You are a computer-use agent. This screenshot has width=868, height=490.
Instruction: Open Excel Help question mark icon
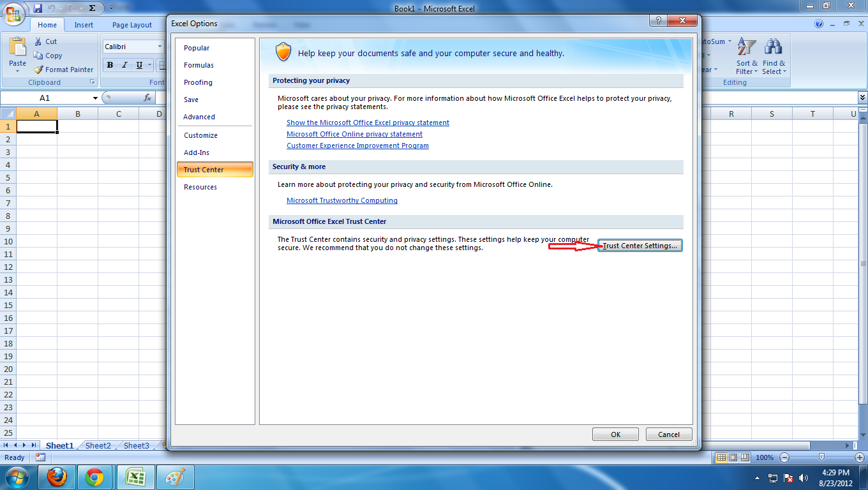[819, 24]
